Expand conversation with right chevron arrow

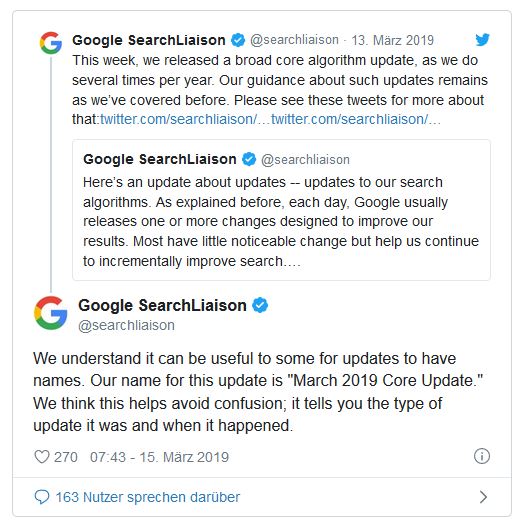[x=483, y=497]
